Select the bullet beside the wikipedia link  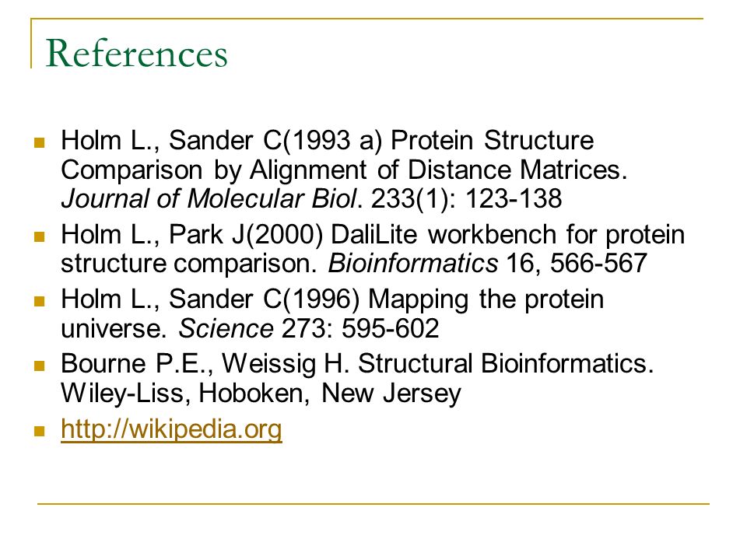(40, 431)
